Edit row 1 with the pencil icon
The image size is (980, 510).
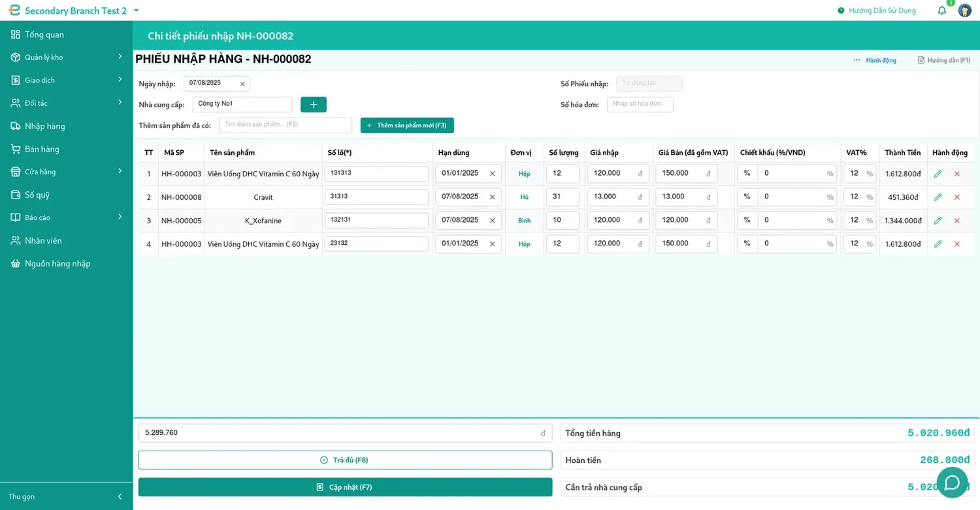pyautogui.click(x=938, y=174)
